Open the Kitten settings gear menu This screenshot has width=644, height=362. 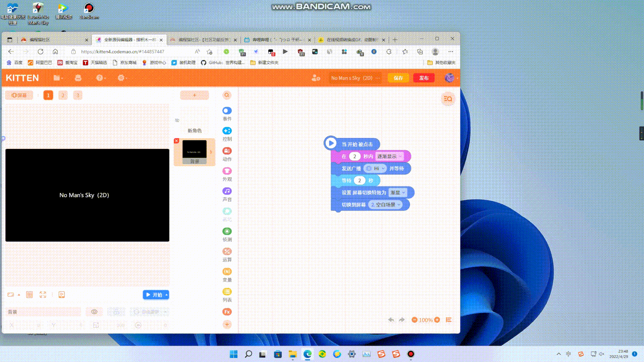[122, 78]
